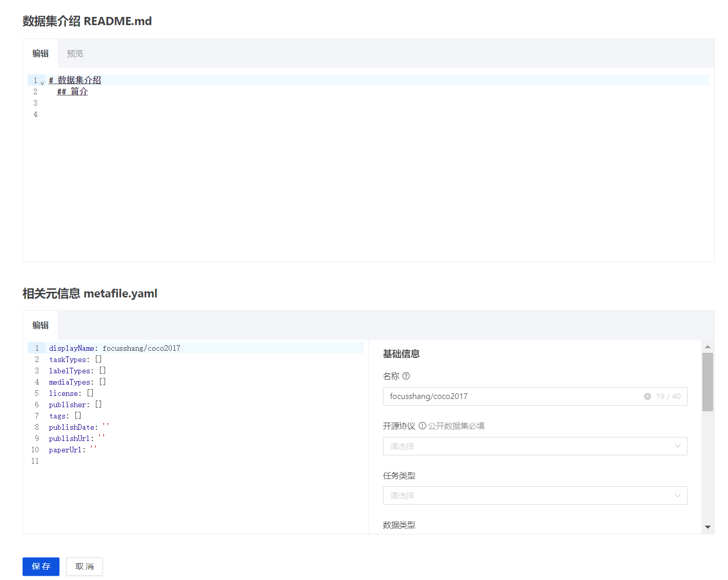Image resolution: width=728 pixels, height=580 pixels.
Task: Click the '# 数据集介绍' line in README editor
Action: (x=75, y=80)
